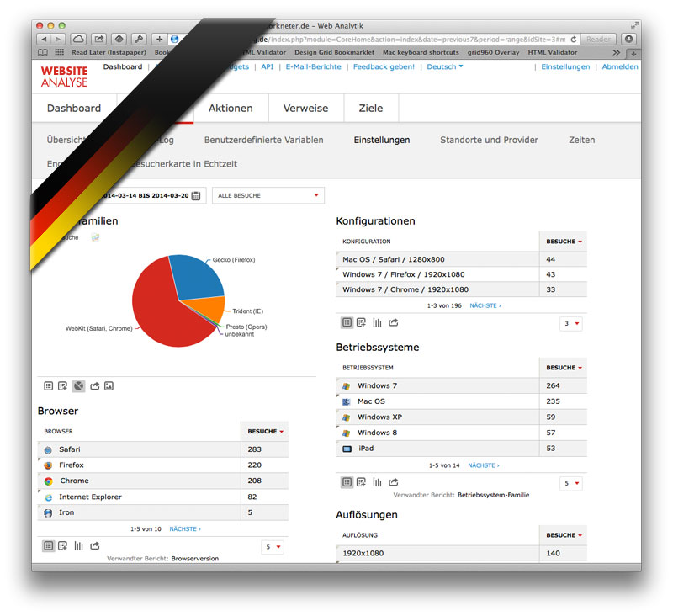Click the export icon below the pie chart

tap(95, 386)
